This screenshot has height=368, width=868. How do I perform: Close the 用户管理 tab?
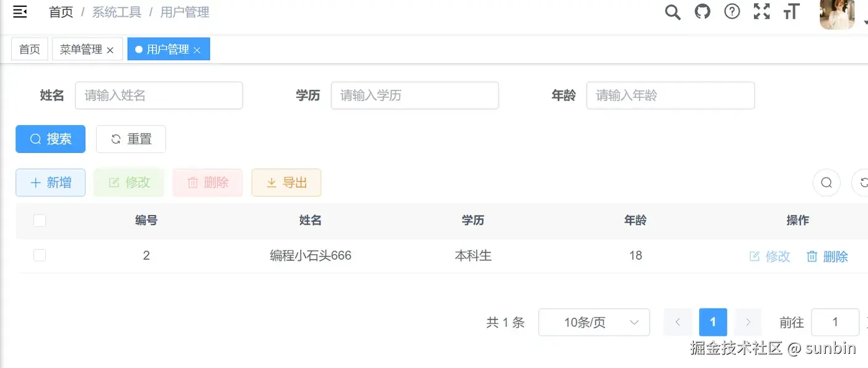197,50
